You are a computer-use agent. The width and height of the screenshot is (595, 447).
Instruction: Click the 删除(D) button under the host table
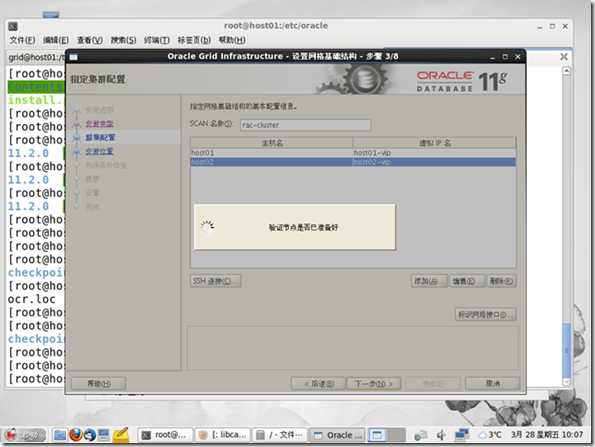point(502,281)
